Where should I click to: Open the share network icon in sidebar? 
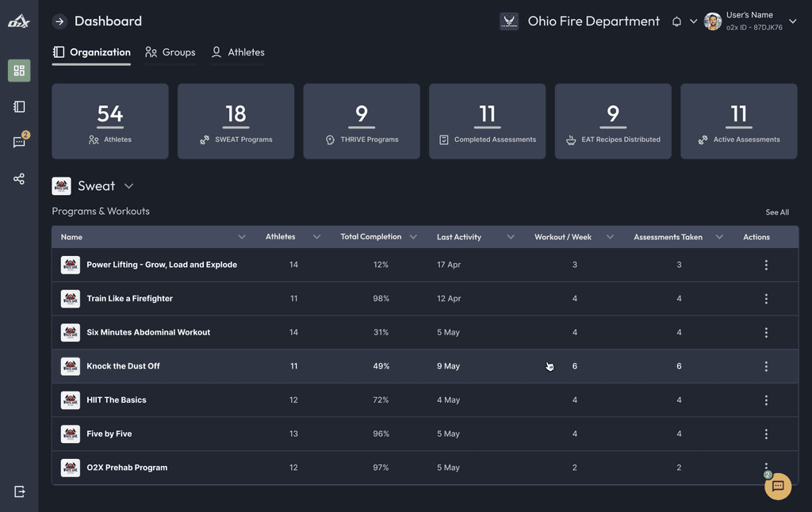tap(19, 179)
